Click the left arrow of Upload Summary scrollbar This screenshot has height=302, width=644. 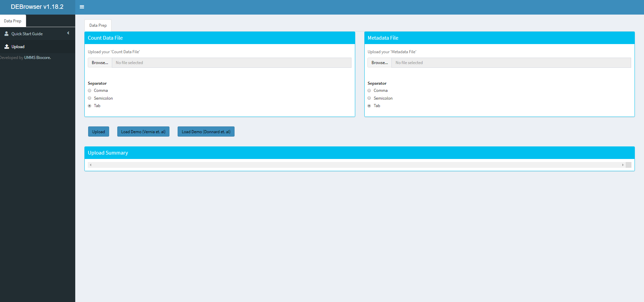coord(90,165)
